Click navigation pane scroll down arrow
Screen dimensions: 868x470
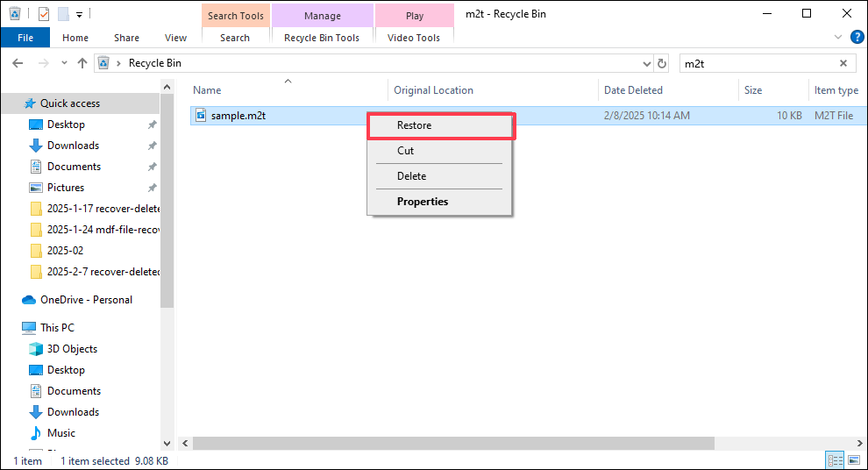point(167,444)
